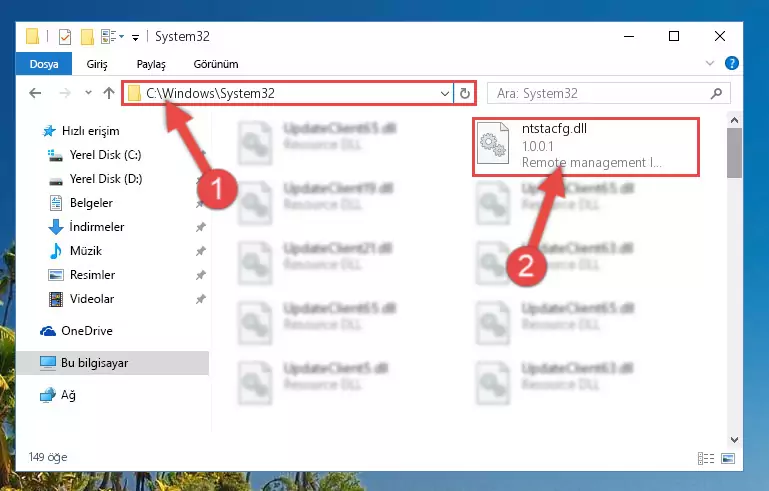Image resolution: width=769 pixels, height=491 pixels.
Task: Click the Bu bilgisayar monitor icon
Action: [48, 363]
